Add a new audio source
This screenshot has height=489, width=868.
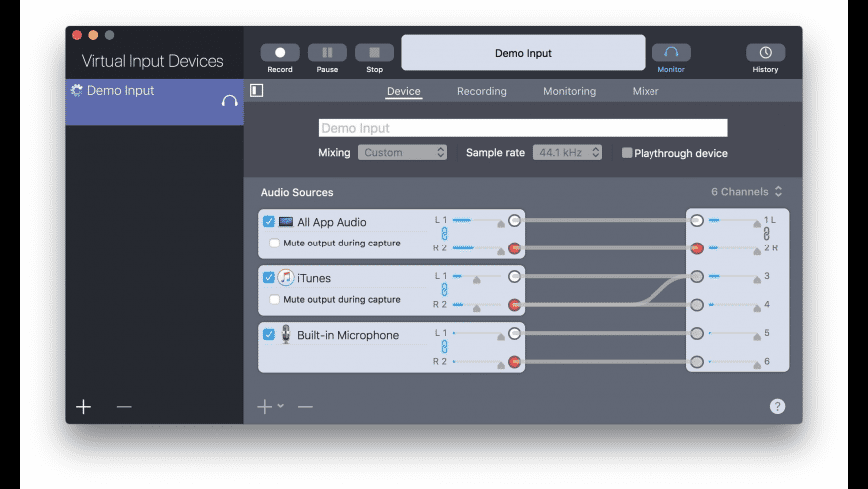264,407
